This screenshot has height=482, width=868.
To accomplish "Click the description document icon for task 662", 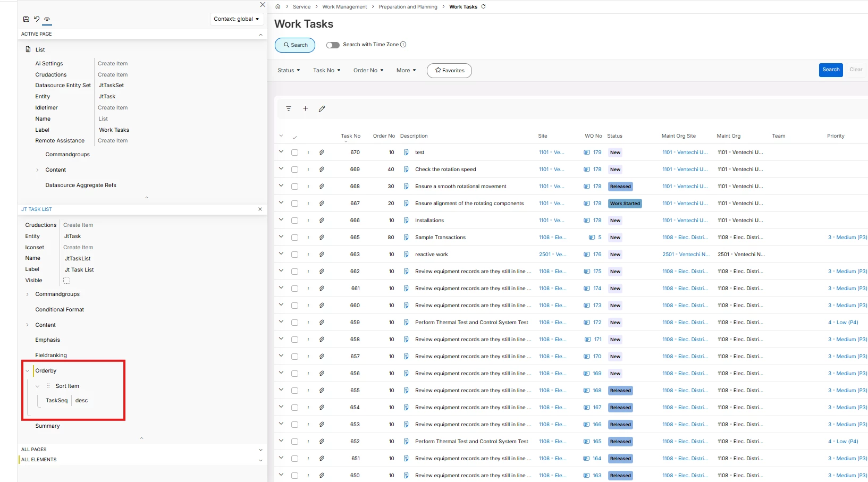I will click(406, 272).
